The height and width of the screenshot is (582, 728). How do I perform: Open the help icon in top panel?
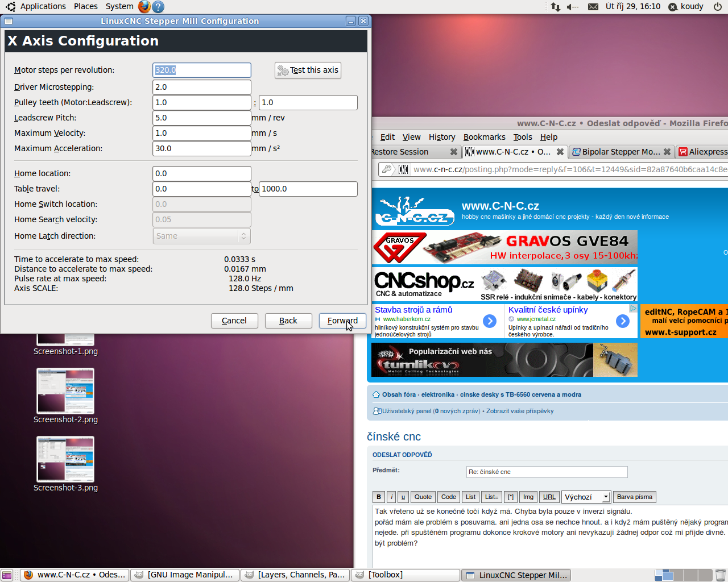(x=159, y=7)
